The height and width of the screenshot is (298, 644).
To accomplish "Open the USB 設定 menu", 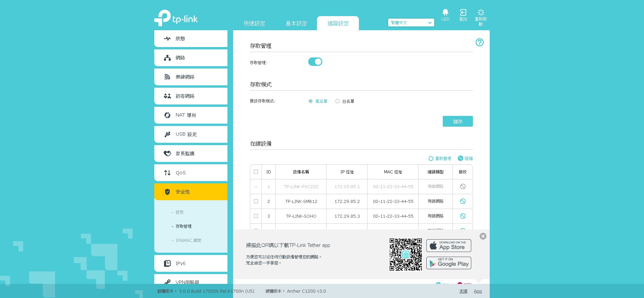I will (x=191, y=134).
